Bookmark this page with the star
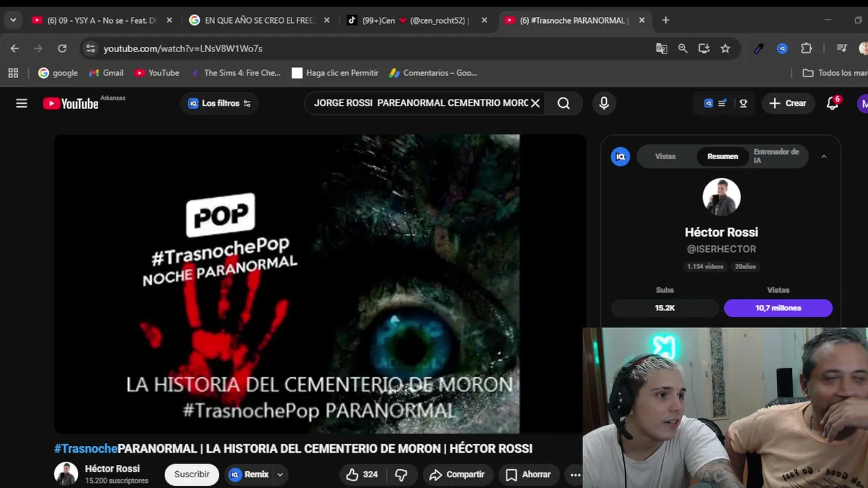868x488 pixels. 725,48
